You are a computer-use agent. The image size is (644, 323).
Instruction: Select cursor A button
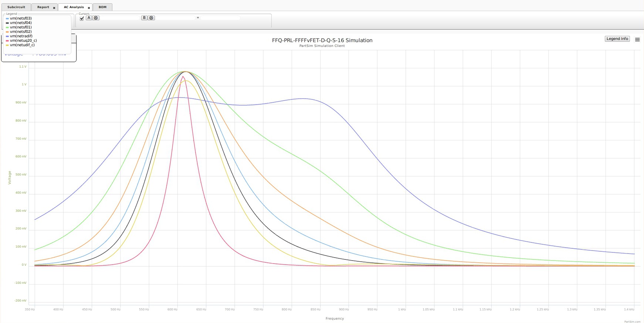click(89, 18)
